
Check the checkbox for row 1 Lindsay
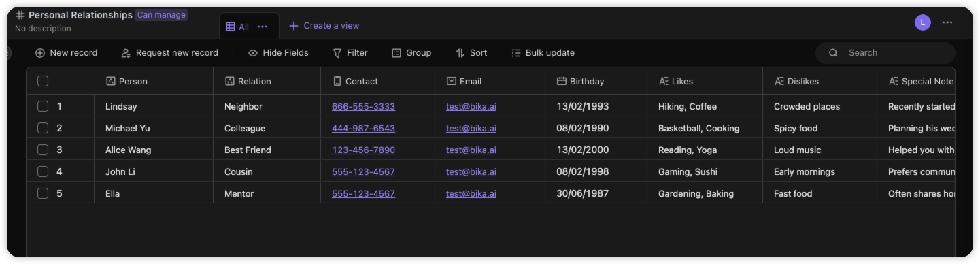click(x=43, y=106)
